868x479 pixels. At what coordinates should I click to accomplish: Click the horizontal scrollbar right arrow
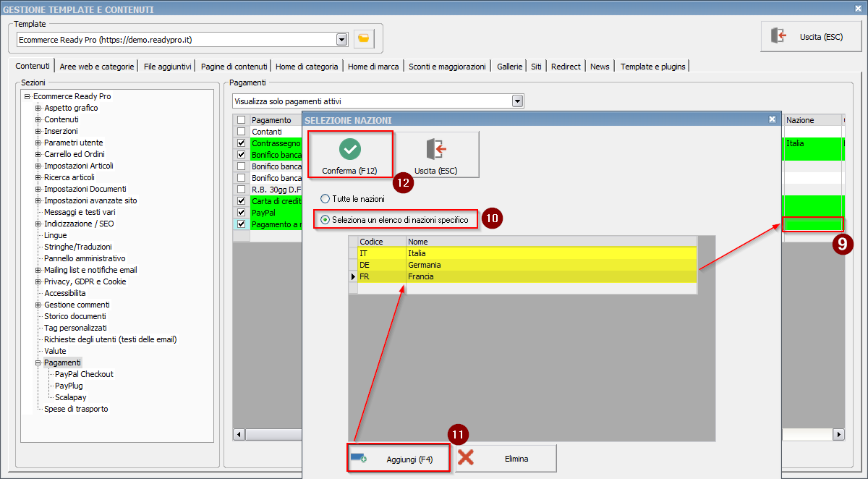pos(839,434)
